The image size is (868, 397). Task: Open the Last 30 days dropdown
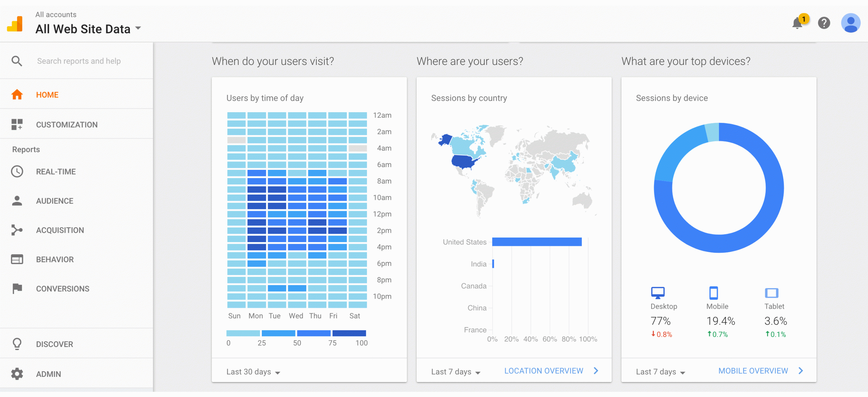(253, 372)
